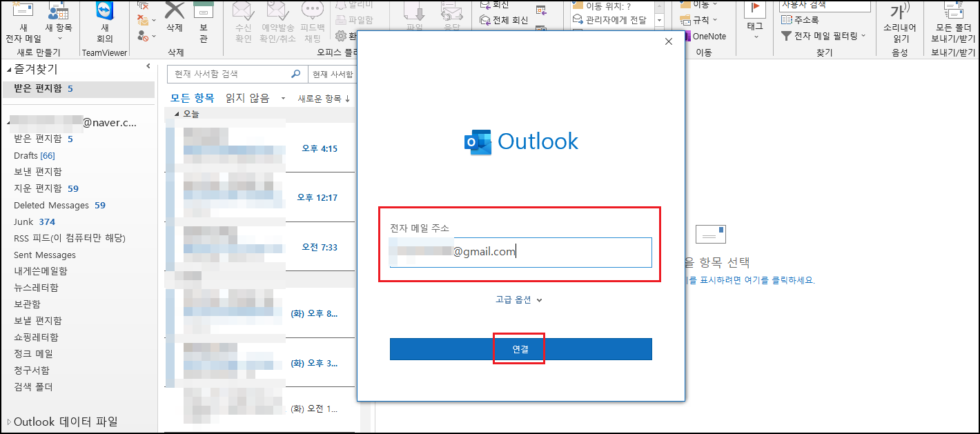Select favorites 받은 편지함 folder

coord(78,89)
